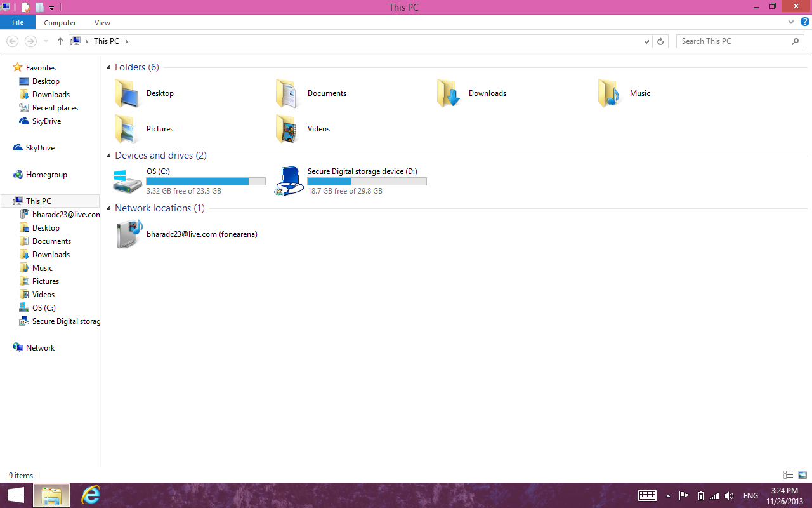Switch to Large icons view in status bar

click(x=802, y=475)
